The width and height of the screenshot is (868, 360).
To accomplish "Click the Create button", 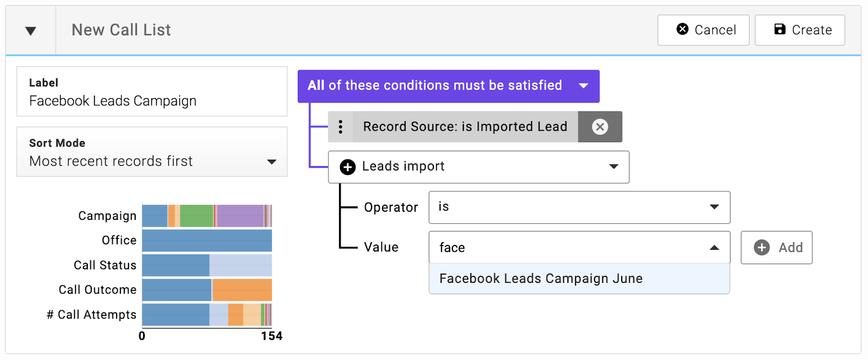I will point(800,30).
